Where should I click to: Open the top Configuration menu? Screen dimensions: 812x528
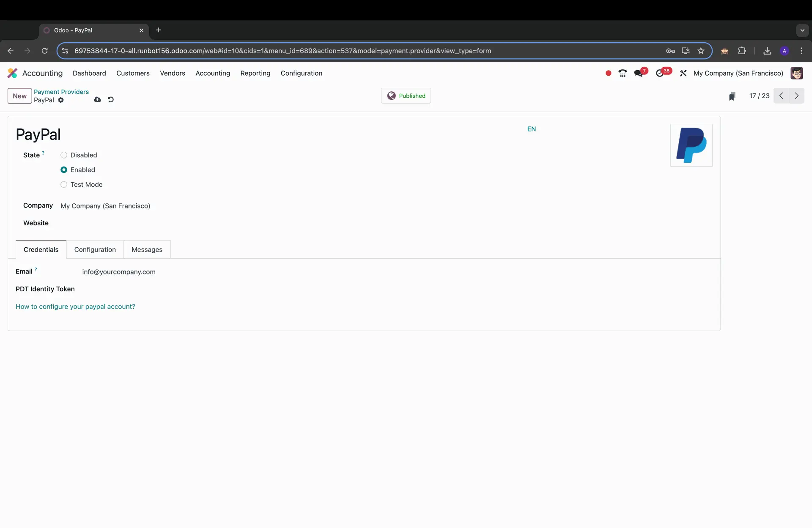[x=301, y=73]
